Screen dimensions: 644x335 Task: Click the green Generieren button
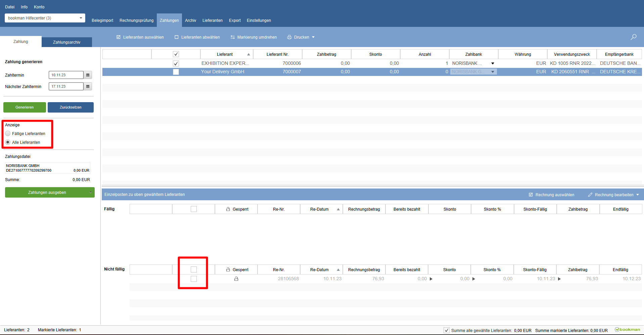25,107
